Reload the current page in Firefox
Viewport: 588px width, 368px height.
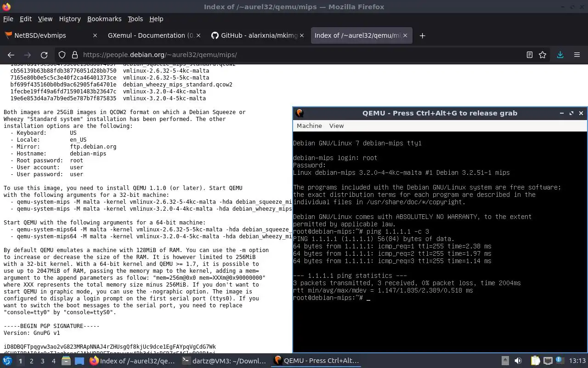44,55
